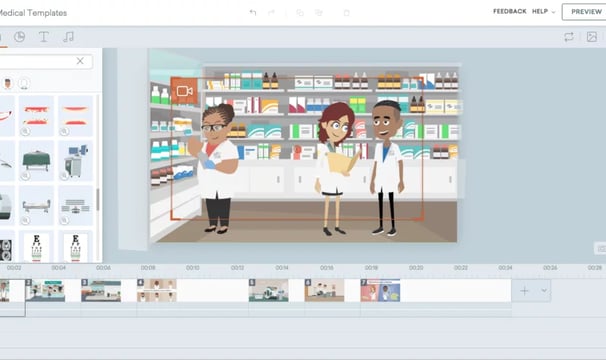606x360 pixels.
Task: Click the 00:20 mark on timeline ruler
Action: pyautogui.click(x=416, y=268)
